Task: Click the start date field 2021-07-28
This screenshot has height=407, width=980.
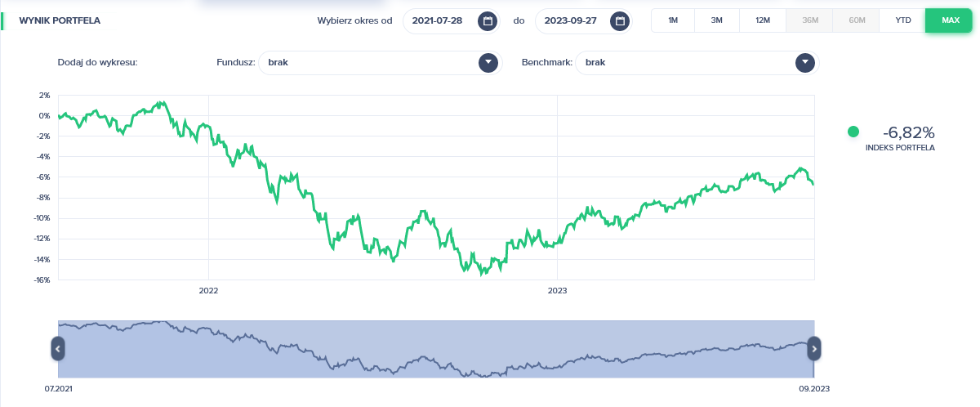Action: point(438,21)
